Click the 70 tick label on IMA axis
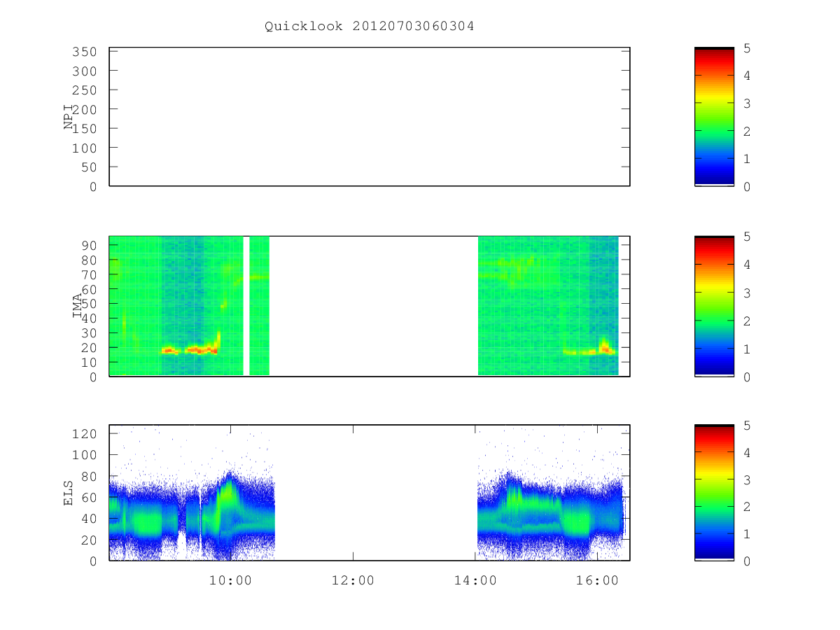This screenshot has width=840, height=630. click(x=89, y=274)
